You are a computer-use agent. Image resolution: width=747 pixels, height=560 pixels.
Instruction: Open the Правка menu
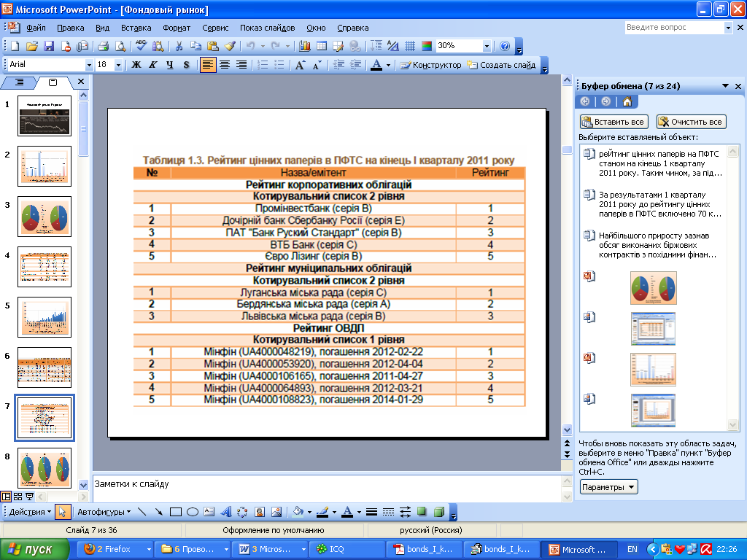(x=71, y=28)
